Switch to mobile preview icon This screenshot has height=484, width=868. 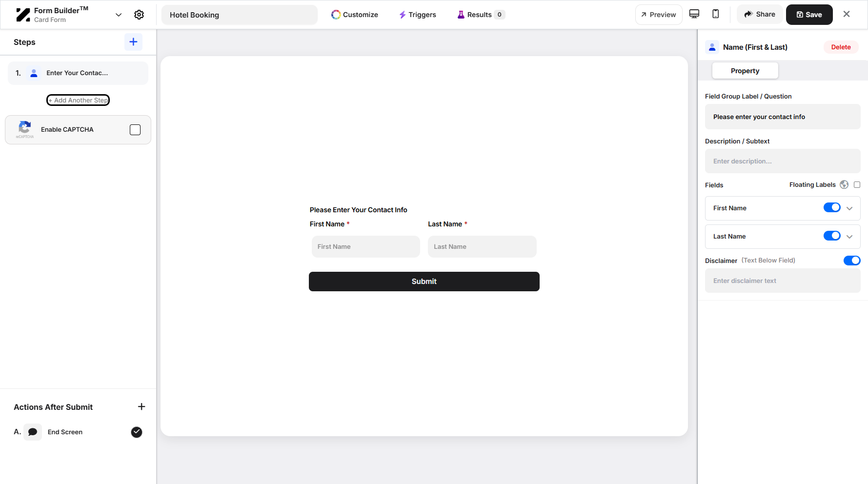tap(716, 14)
